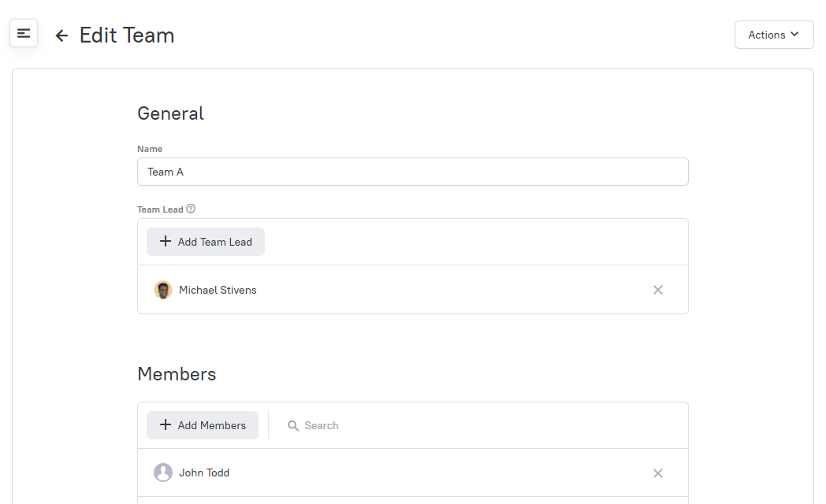Click the plus icon in Add Members

[166, 424]
